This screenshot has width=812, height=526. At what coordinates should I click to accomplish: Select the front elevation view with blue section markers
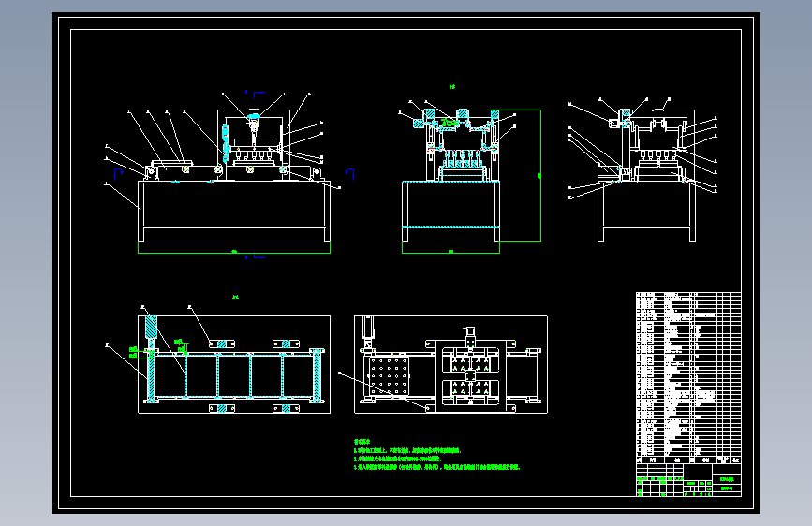[x=230, y=174]
